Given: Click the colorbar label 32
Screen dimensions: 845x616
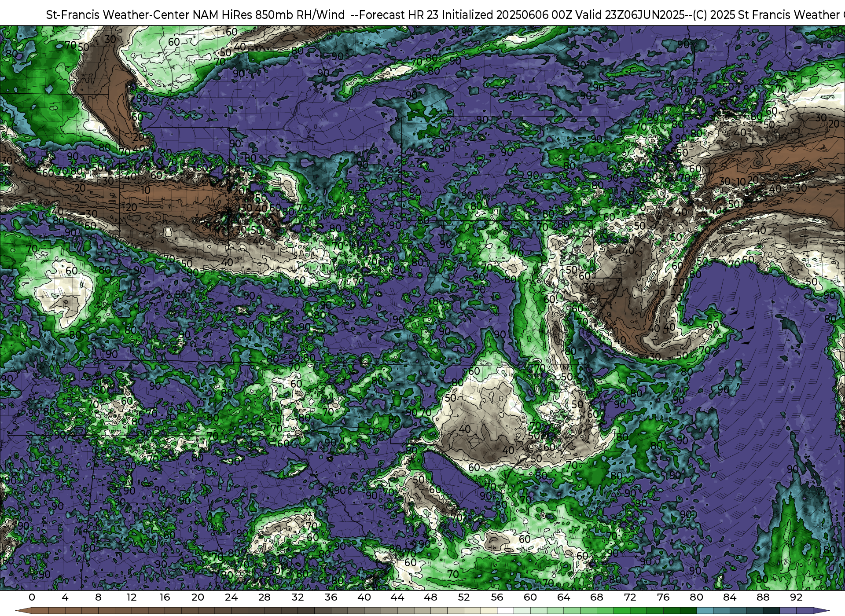Looking at the screenshot, I should click(298, 598).
